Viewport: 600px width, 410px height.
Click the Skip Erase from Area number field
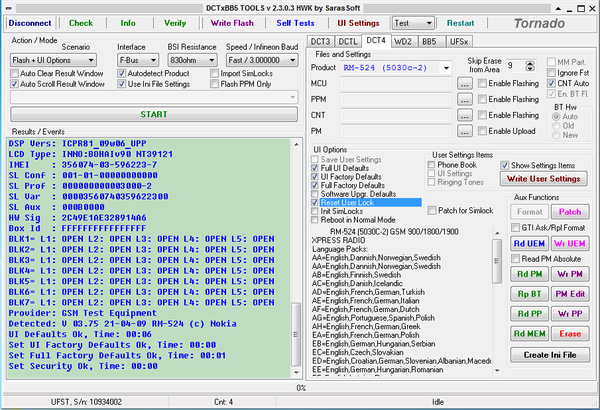point(511,66)
